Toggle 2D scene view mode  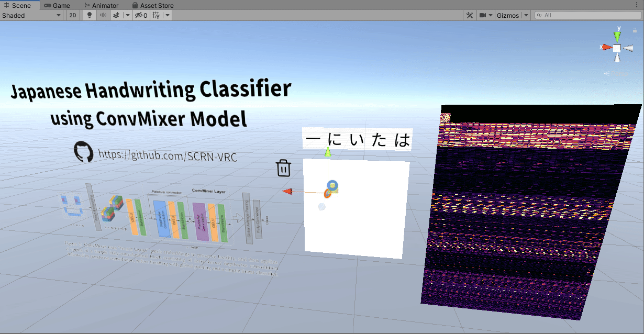point(73,15)
